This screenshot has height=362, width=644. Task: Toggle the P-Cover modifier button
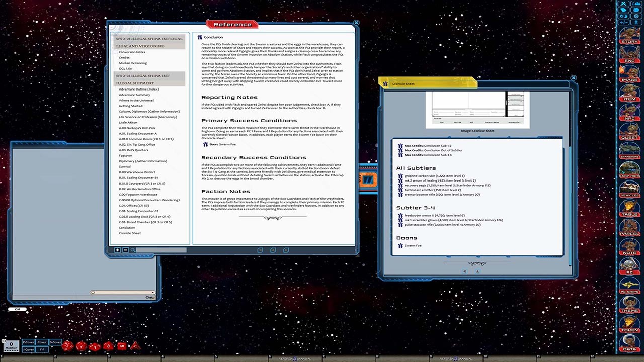[x=28, y=342]
